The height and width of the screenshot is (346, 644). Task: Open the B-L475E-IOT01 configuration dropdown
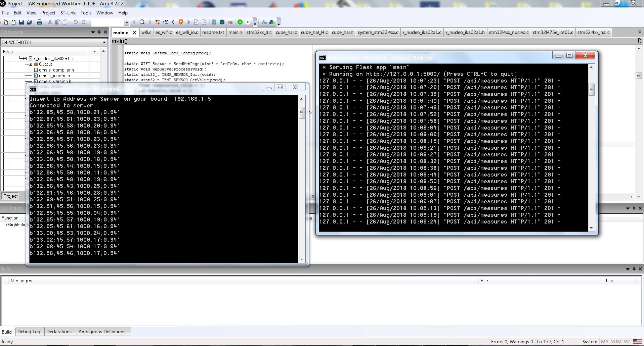point(104,42)
